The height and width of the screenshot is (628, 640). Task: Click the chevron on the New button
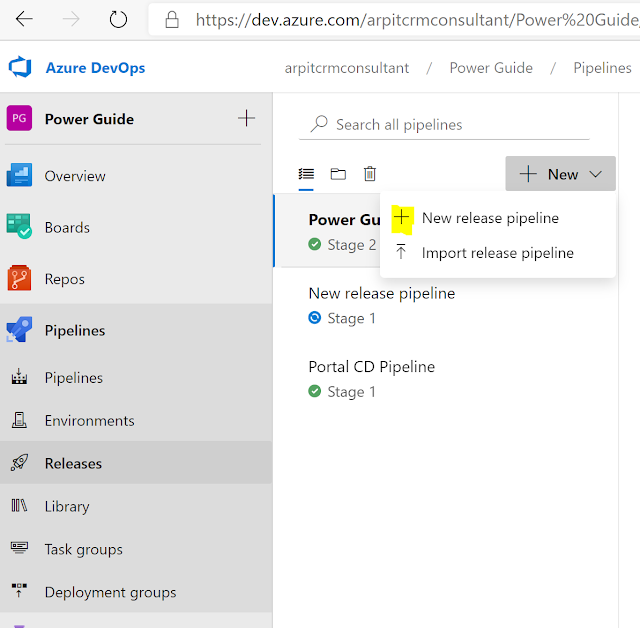pos(596,175)
